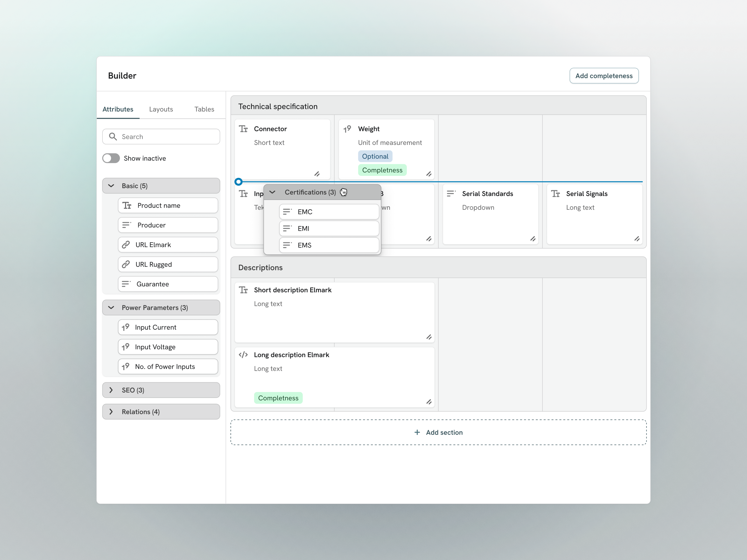Select the Product name attribute
The image size is (747, 560).
pos(168,205)
